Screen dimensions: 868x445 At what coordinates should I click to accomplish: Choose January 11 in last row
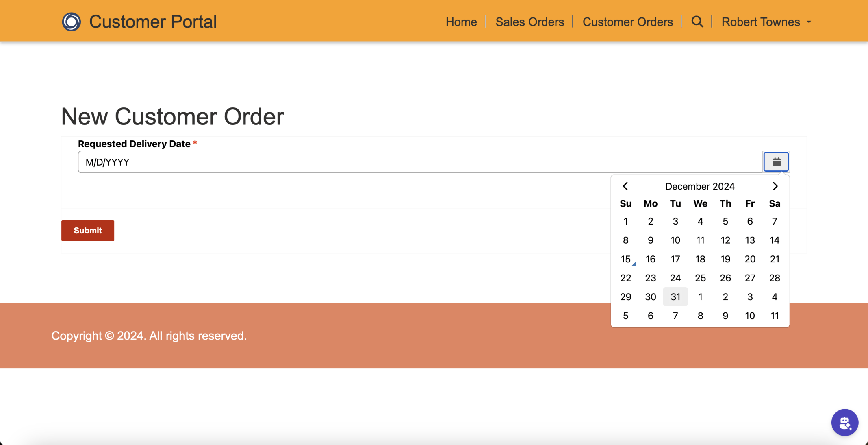[775, 316]
